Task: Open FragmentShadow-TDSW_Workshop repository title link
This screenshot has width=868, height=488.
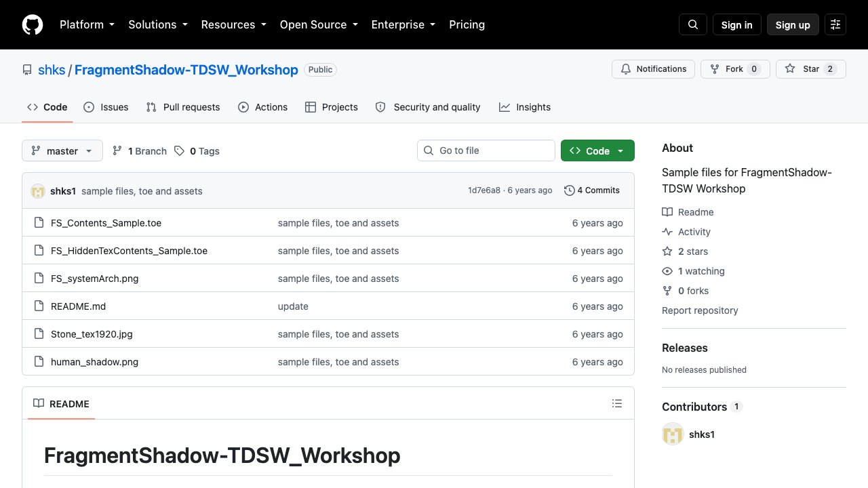Action: tap(186, 70)
